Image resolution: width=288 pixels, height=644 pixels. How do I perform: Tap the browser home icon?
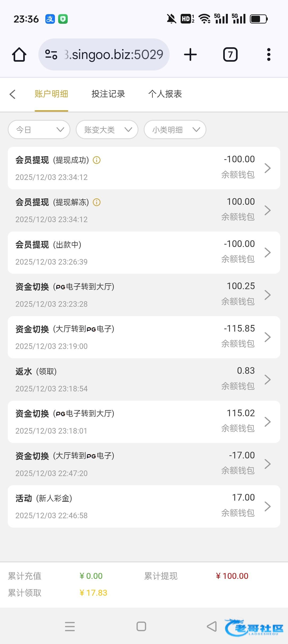coord(19,55)
